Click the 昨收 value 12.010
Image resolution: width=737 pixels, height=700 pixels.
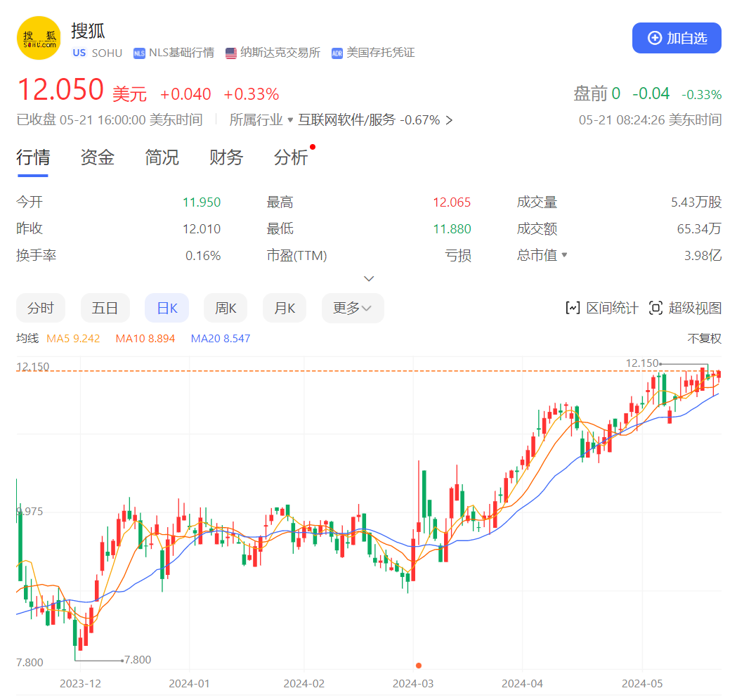[x=201, y=229]
